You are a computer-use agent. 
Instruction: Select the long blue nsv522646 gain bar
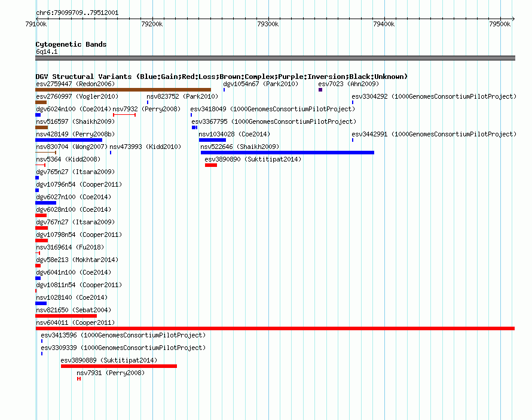tap(288, 153)
